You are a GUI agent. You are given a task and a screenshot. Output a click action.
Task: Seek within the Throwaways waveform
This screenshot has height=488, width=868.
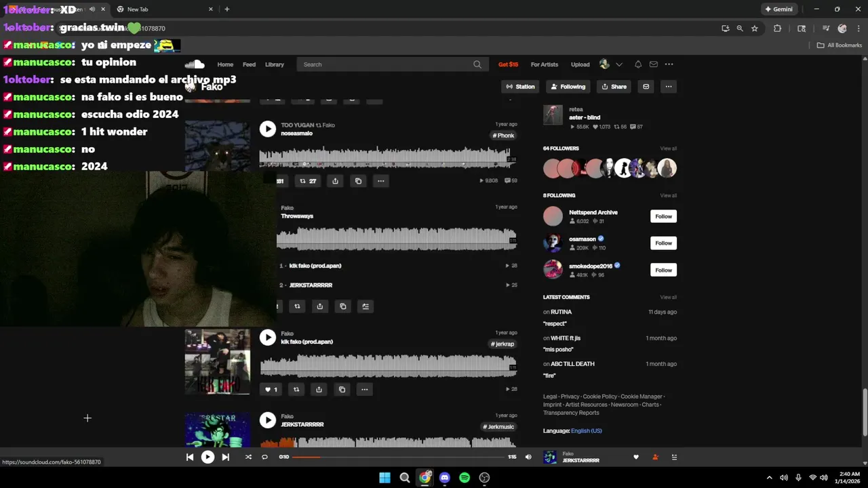[397, 239]
